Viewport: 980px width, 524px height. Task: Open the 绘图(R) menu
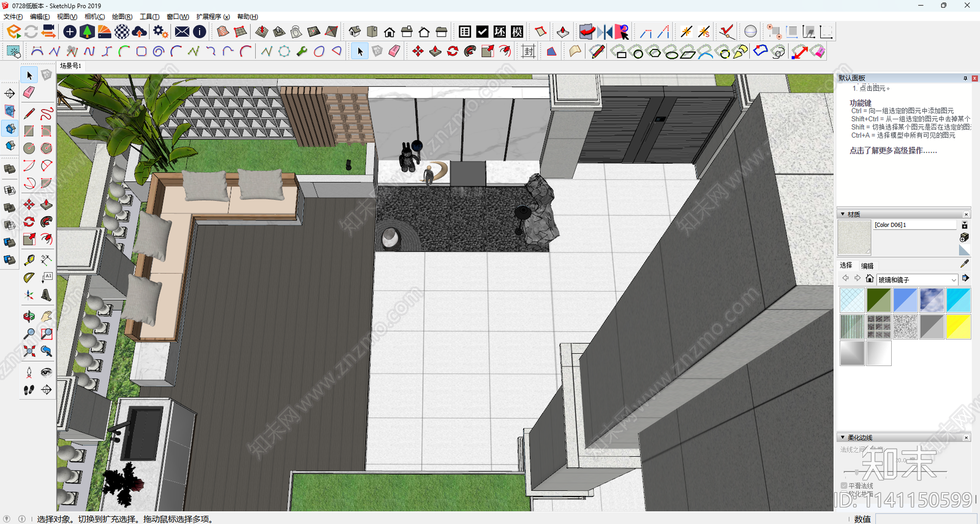click(x=122, y=17)
